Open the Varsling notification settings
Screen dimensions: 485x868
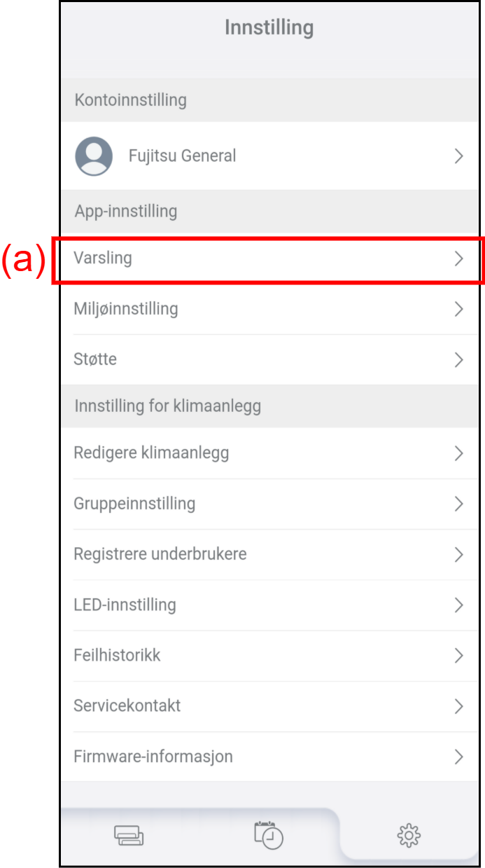click(103, 259)
